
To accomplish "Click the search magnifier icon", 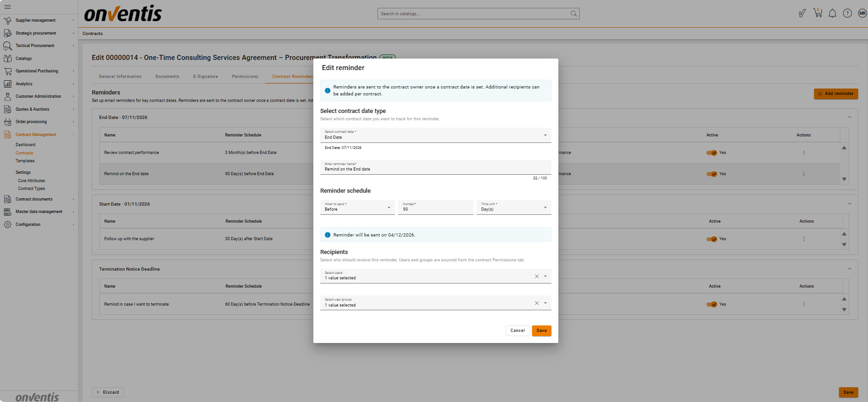I will [x=573, y=14].
